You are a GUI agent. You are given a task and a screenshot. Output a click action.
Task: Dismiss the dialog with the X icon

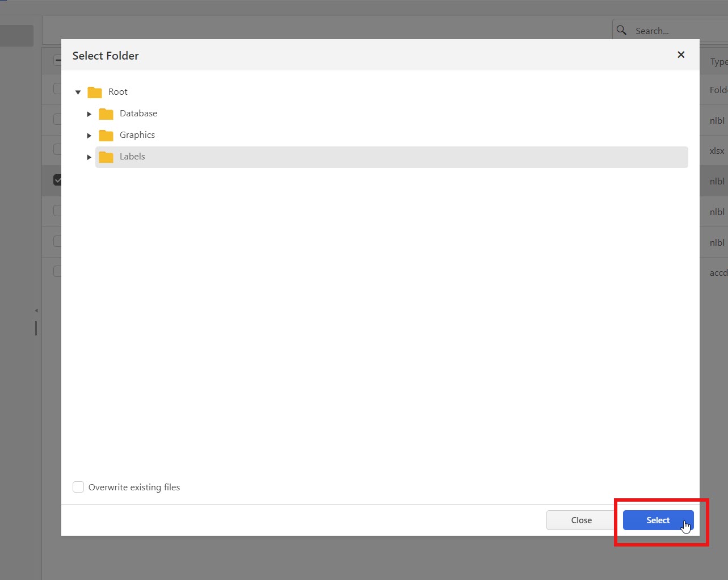click(x=681, y=55)
